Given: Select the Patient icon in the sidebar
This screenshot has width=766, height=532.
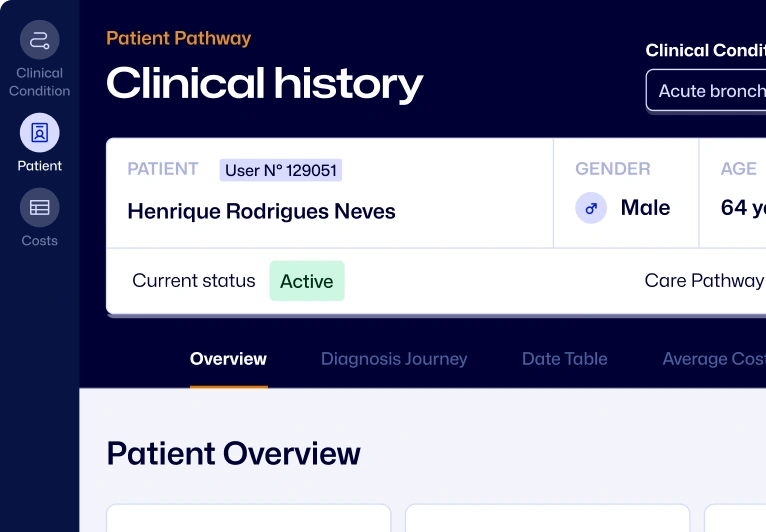Looking at the screenshot, I should [40, 133].
